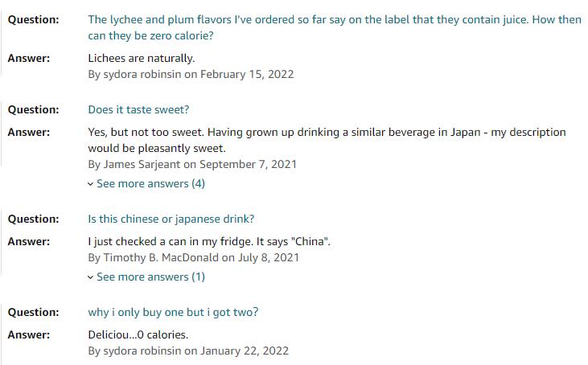Open the 'why i only buy one' question

(x=173, y=312)
